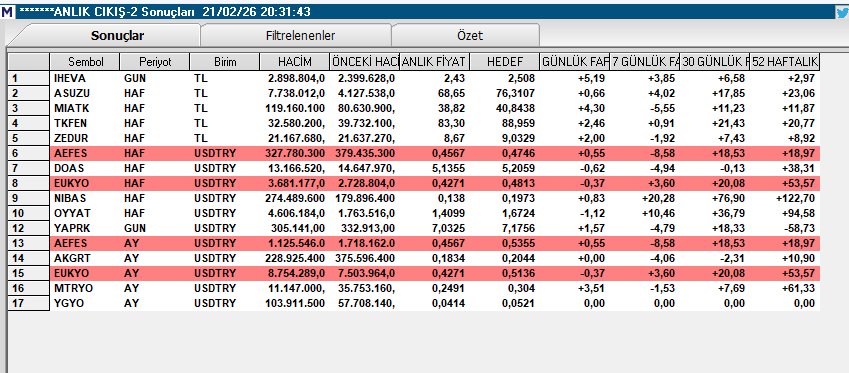
Task: Click row header number 1
Action: point(29,78)
